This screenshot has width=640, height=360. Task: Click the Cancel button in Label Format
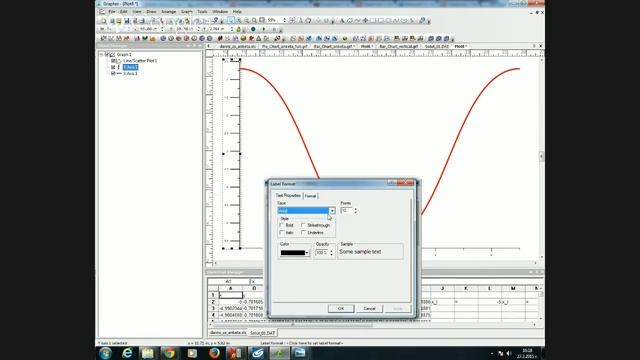point(369,309)
